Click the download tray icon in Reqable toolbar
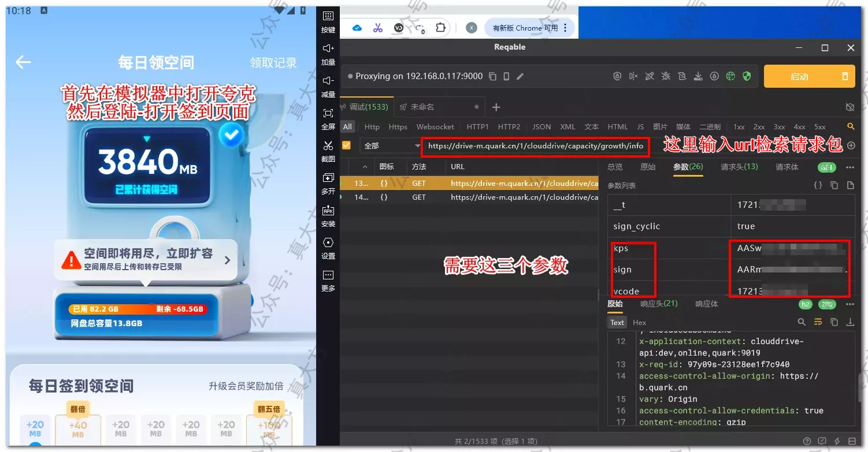Image resolution: width=868 pixels, height=452 pixels. tap(698, 76)
